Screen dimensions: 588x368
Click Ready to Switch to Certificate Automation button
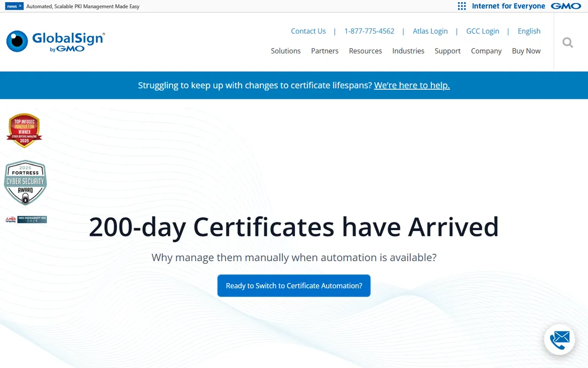[294, 286]
